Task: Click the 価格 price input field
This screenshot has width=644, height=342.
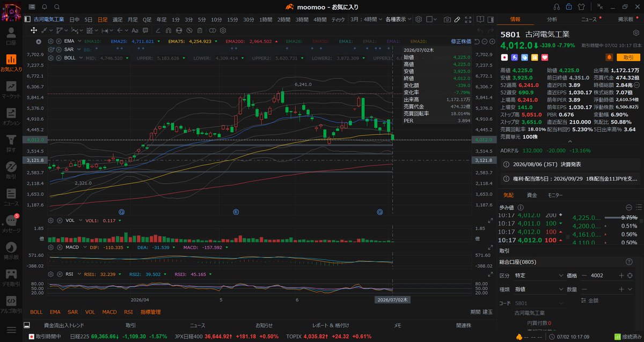Action: click(x=604, y=275)
